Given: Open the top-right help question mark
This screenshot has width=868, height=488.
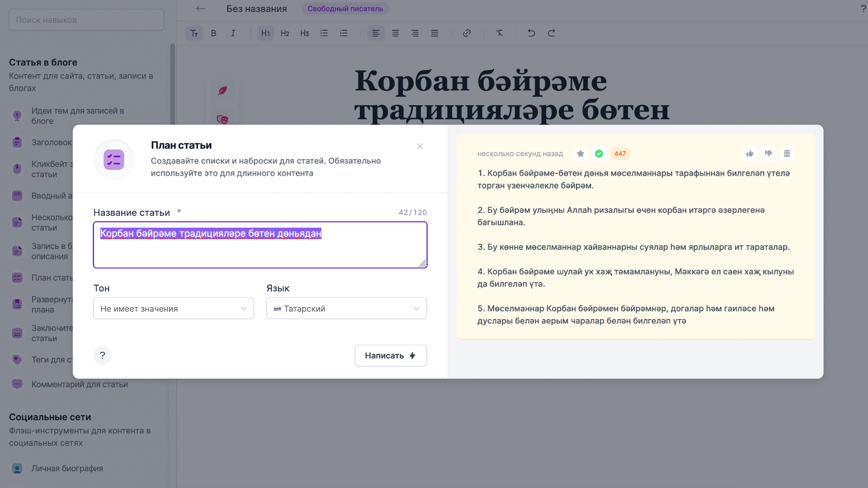Looking at the screenshot, I should (863, 9).
